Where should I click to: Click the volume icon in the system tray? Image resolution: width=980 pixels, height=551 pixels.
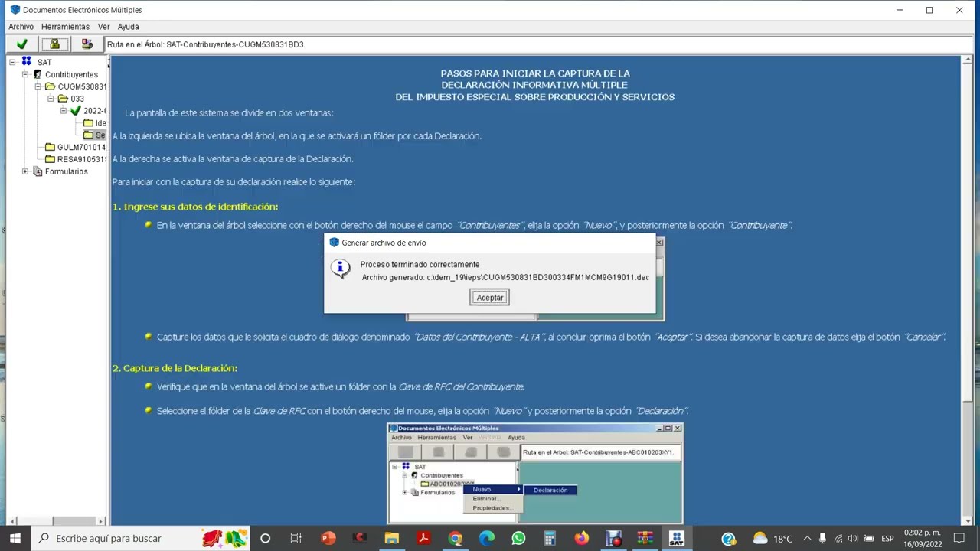click(x=852, y=539)
